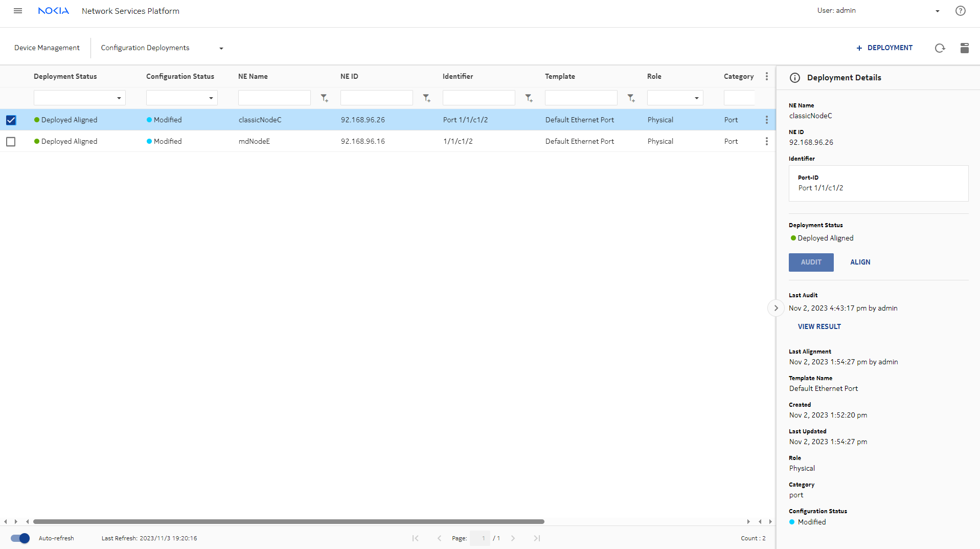The image size is (980, 549).
Task: Refresh the deployments list
Action: [940, 48]
